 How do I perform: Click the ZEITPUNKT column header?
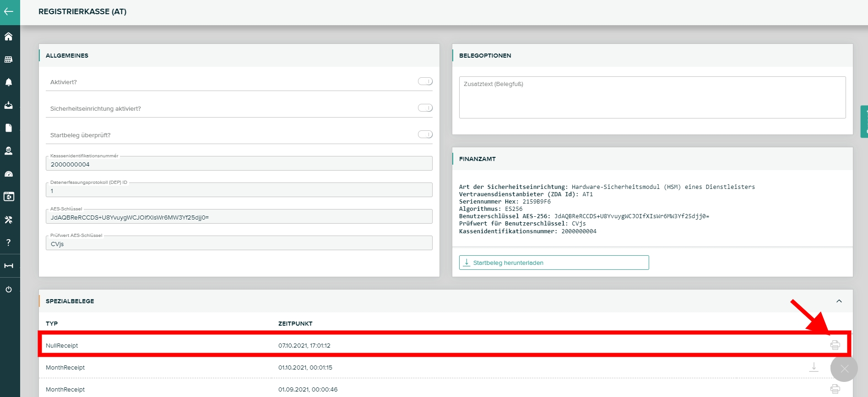pyautogui.click(x=295, y=323)
